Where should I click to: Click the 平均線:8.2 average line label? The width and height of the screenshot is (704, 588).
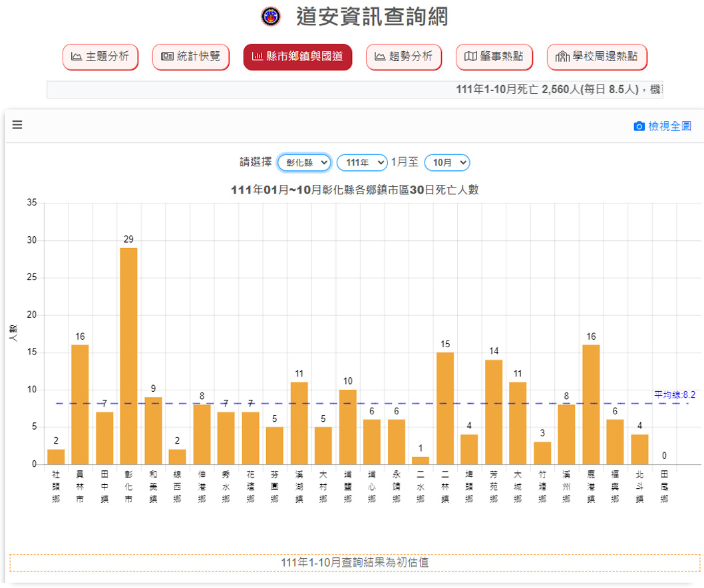pos(674,394)
